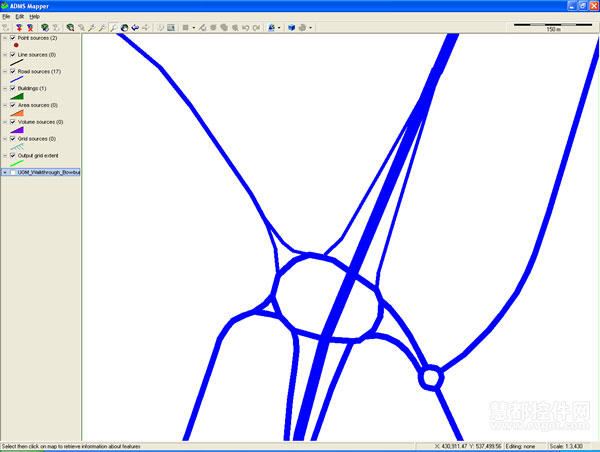
Task: Click the Editing: none status entry
Action: (520, 446)
